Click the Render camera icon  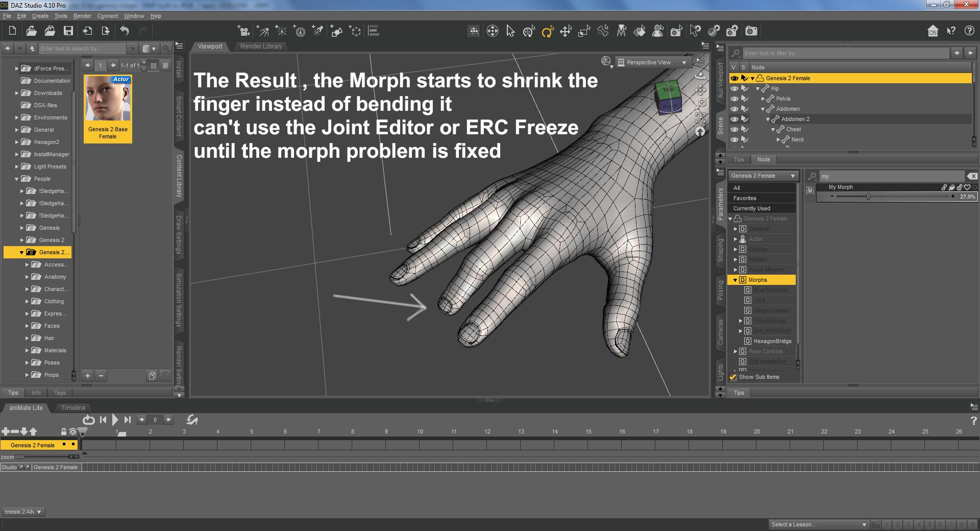point(751,31)
